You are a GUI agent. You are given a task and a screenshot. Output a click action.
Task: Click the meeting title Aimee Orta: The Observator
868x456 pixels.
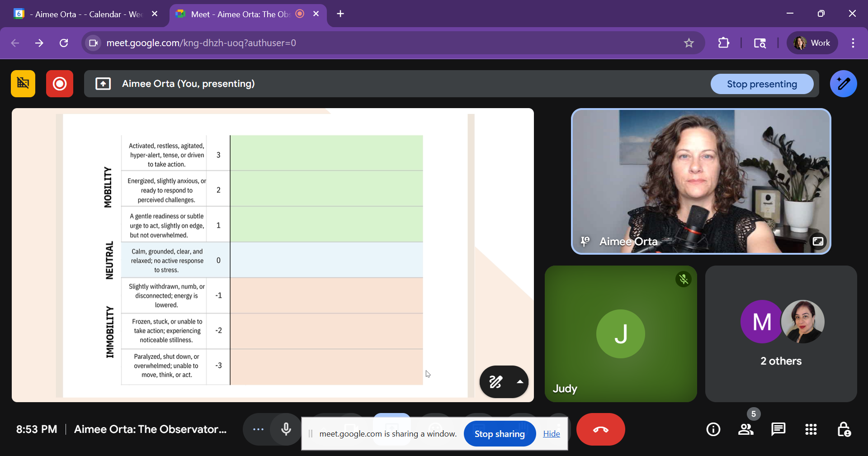151,429
